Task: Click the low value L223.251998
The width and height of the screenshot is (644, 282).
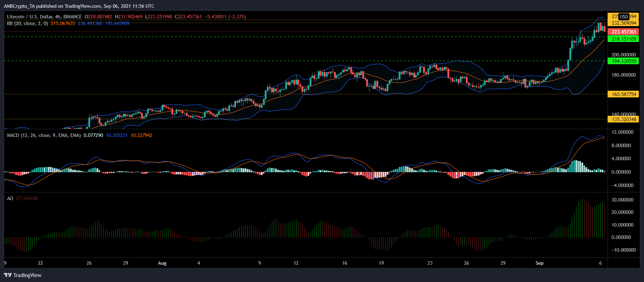Action: (x=159, y=17)
